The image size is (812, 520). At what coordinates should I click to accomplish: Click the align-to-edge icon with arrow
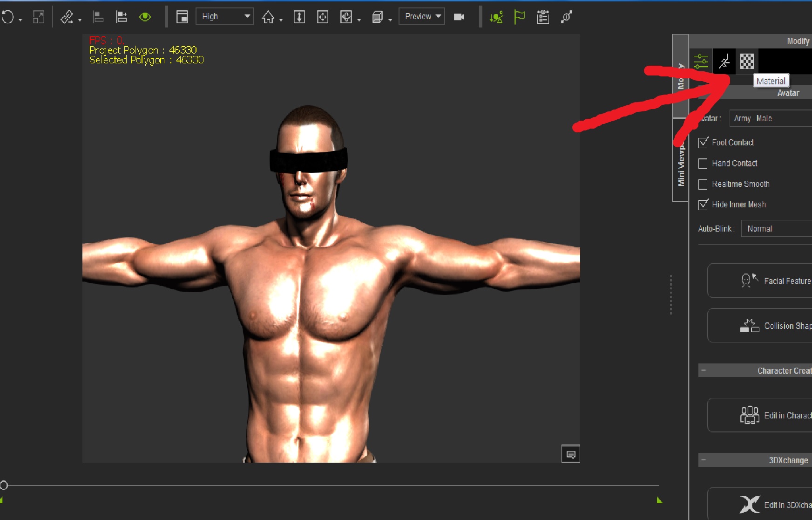pyautogui.click(x=122, y=17)
